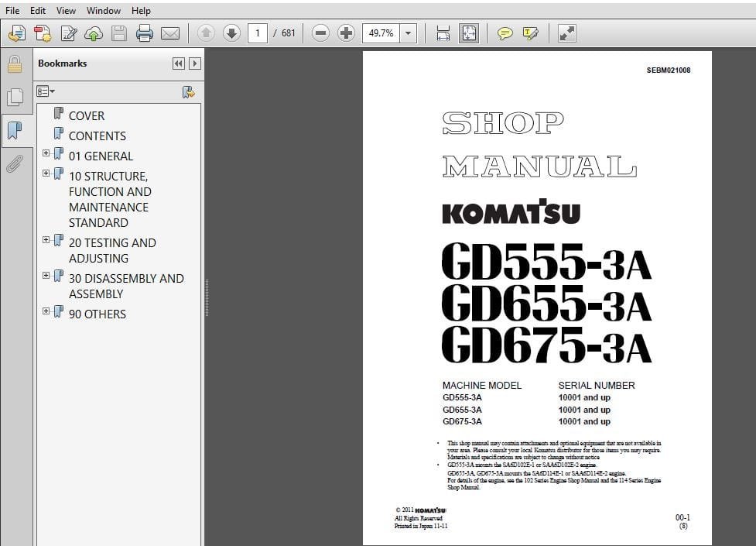
Task: Select the 01 GENERAL bookmark
Action: pyautogui.click(x=101, y=156)
